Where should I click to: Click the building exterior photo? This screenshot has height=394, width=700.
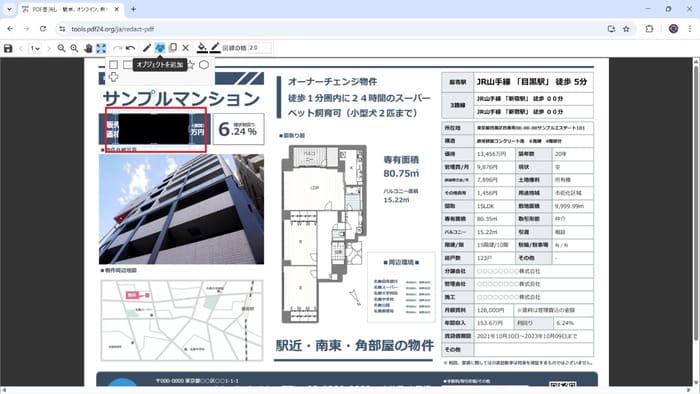(x=181, y=209)
